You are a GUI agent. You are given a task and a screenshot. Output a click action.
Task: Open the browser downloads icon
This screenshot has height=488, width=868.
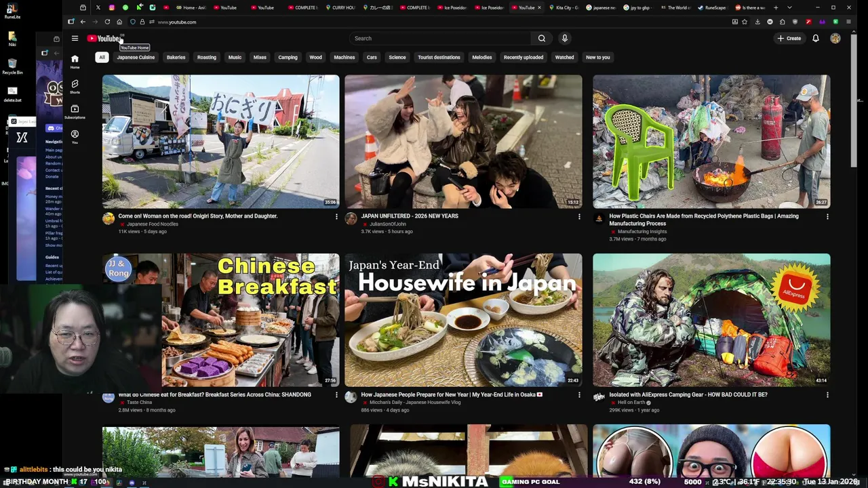tap(757, 22)
